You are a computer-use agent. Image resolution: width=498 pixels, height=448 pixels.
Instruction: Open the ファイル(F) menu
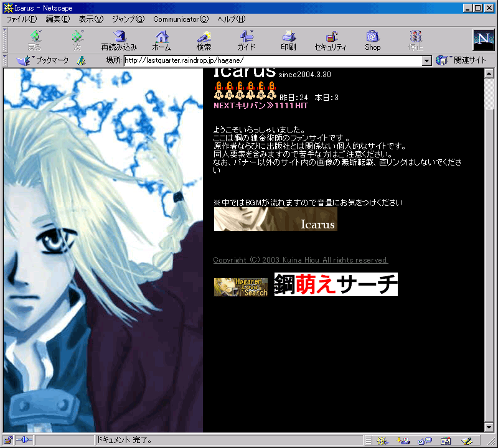pyautogui.click(x=22, y=19)
